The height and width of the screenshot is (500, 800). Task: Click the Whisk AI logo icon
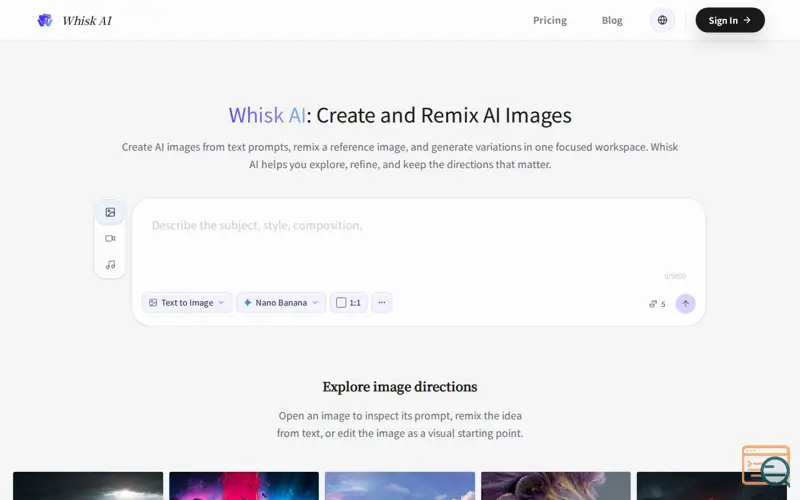(x=45, y=20)
